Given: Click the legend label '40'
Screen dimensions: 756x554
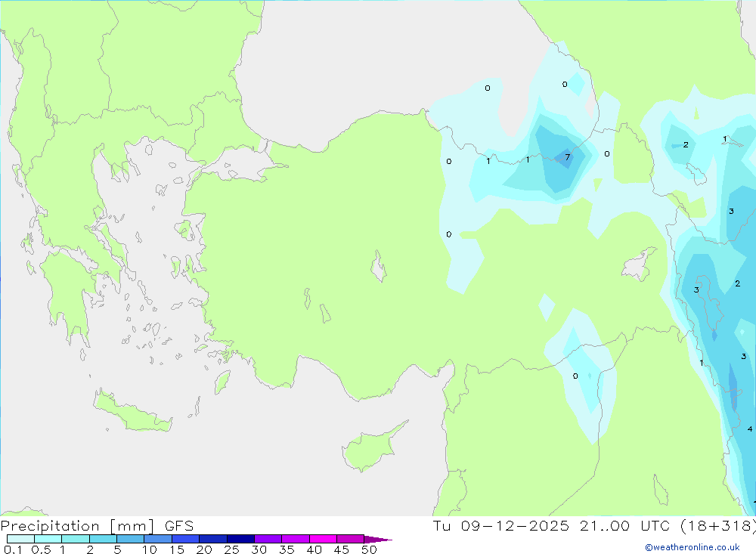Looking at the screenshot, I should (314, 549).
